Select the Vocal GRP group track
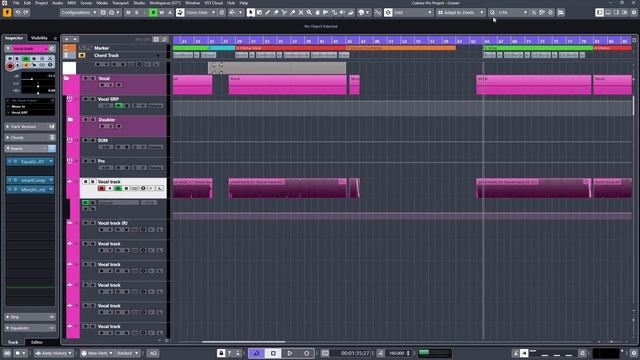Screen dimensions: 640x360 click(123, 105)
